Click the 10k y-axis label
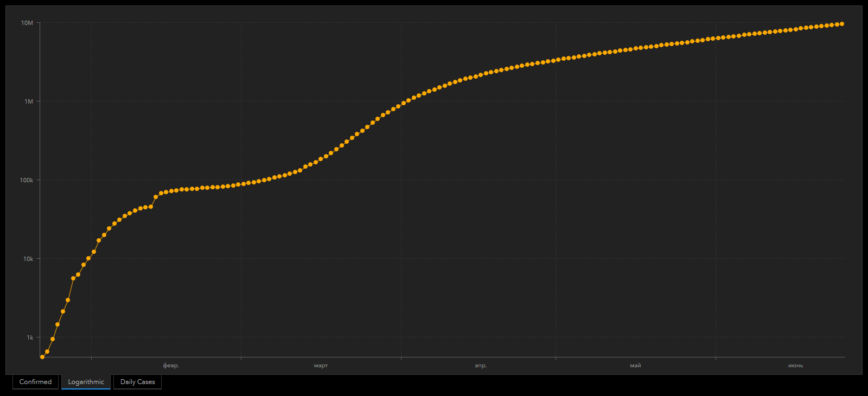 [28, 259]
